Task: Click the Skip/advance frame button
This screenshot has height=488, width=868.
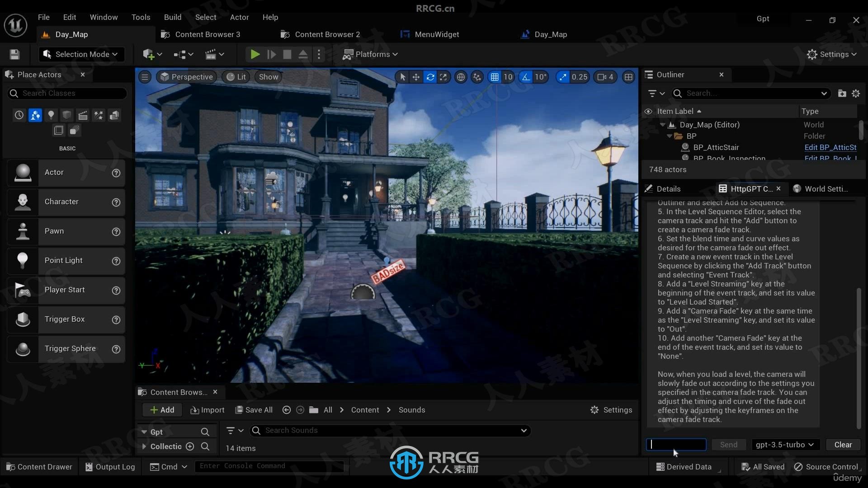Action: (x=271, y=54)
